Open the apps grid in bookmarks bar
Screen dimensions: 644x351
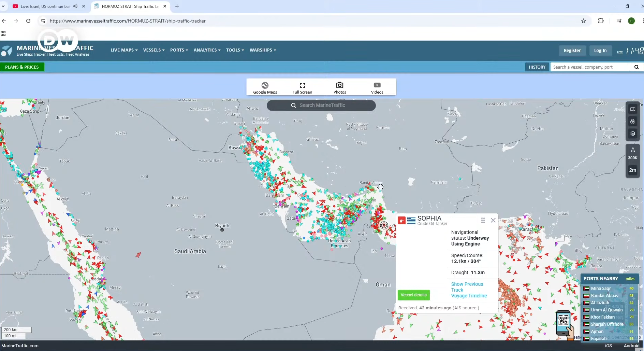[x=3, y=33]
